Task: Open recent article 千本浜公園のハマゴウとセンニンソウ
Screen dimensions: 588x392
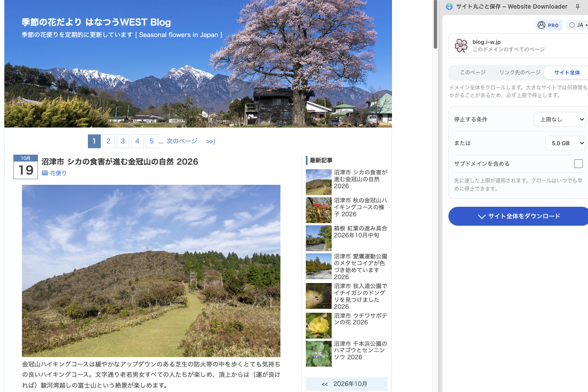Action: pos(361,351)
